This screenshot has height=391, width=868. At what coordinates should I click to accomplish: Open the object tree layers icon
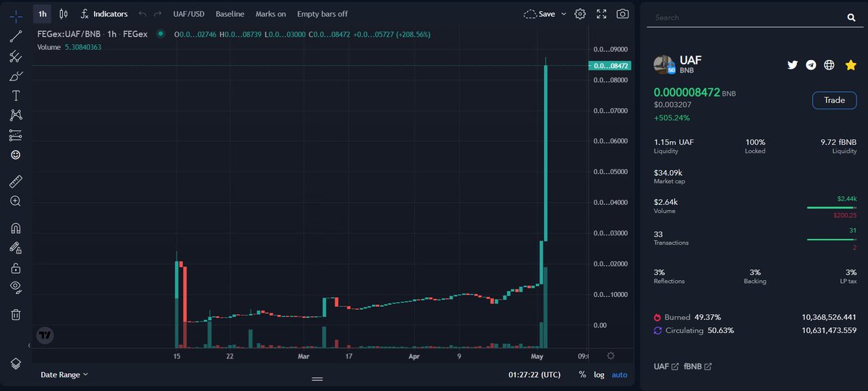tap(15, 363)
